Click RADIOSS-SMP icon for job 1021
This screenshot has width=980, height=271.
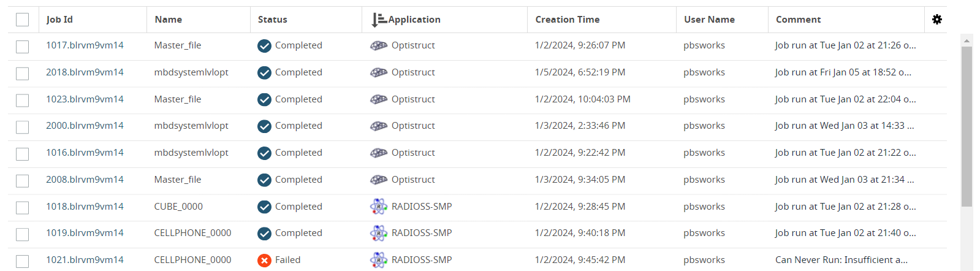pyautogui.click(x=379, y=261)
